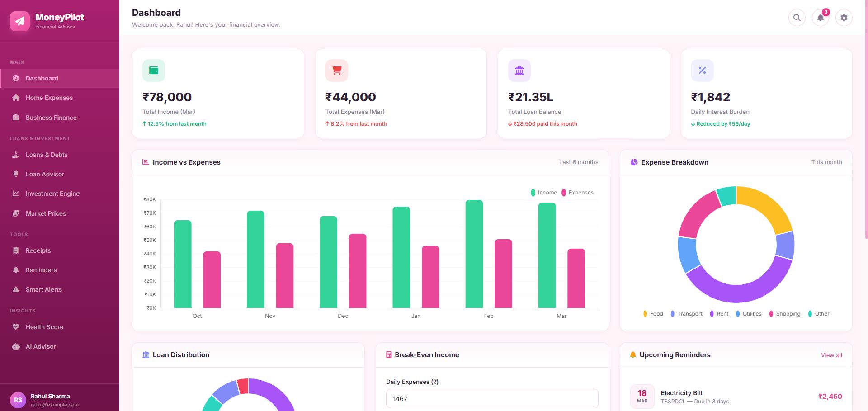Viewport: 868px width, 411px height.
Task: Toggle Shopping segment in donut legend
Action: click(785, 314)
